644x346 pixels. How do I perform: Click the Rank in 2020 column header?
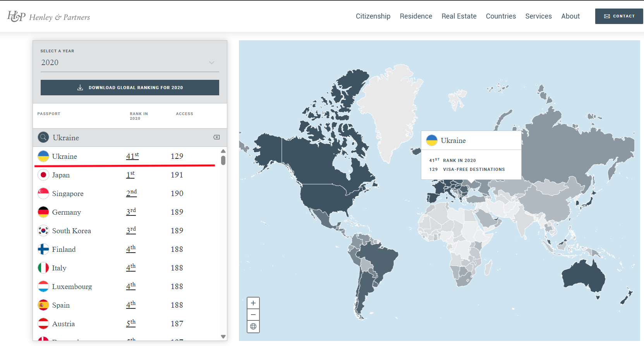[x=139, y=116]
